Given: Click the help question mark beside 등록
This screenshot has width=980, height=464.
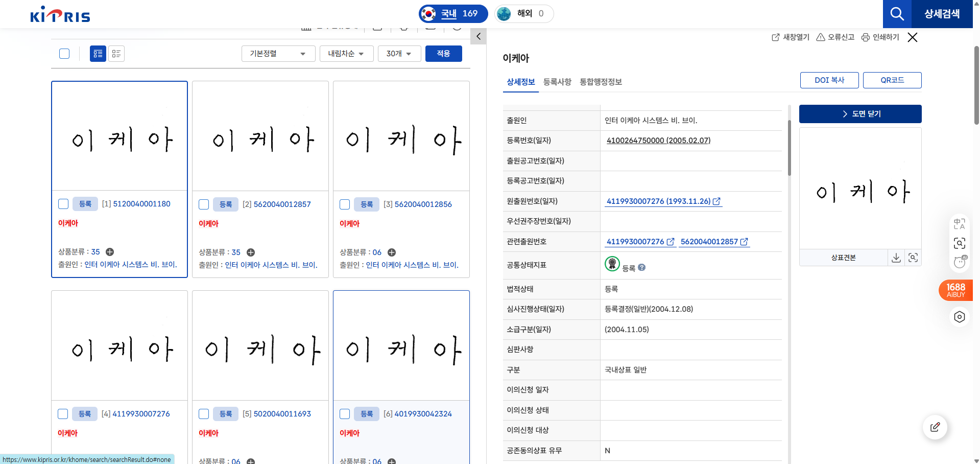Looking at the screenshot, I should (642, 267).
